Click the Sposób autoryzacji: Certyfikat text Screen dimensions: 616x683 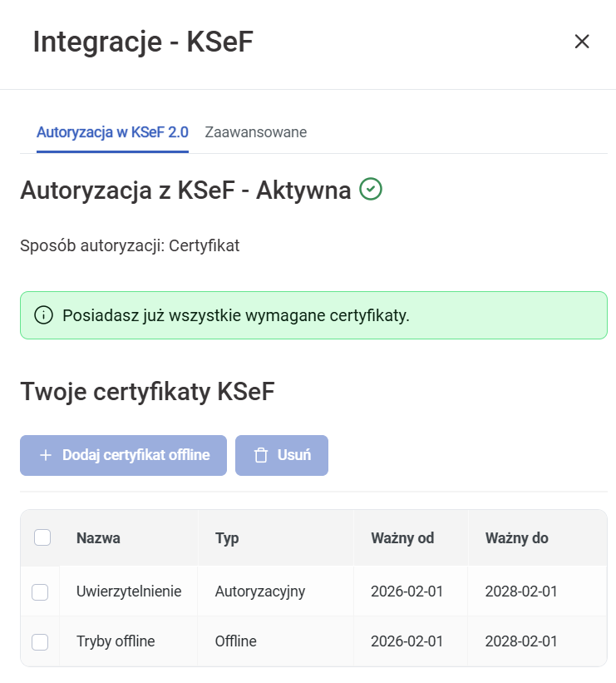(x=130, y=246)
